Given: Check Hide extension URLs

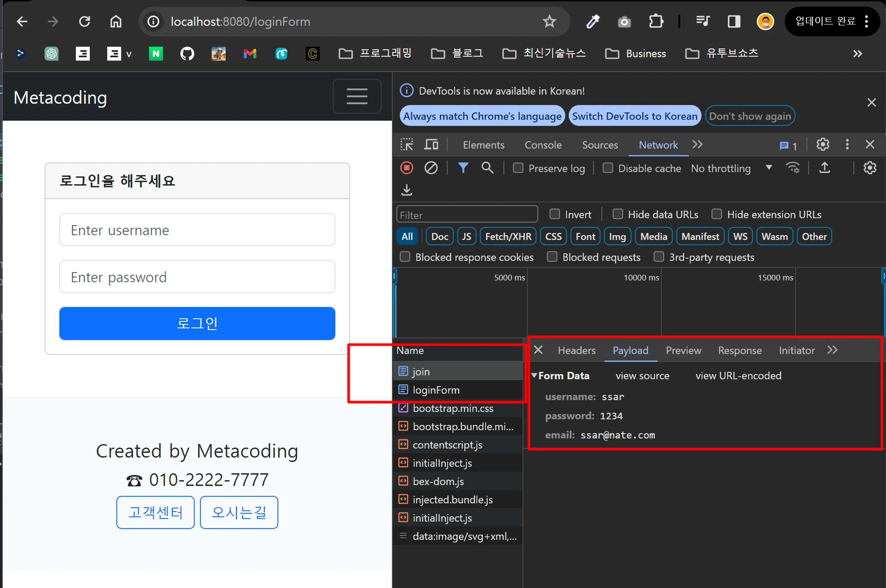Looking at the screenshot, I should point(716,214).
